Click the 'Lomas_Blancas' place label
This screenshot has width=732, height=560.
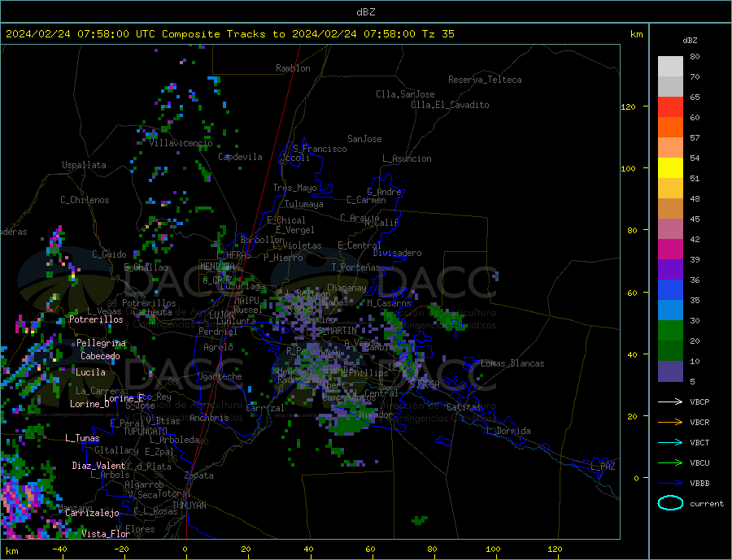(512, 363)
